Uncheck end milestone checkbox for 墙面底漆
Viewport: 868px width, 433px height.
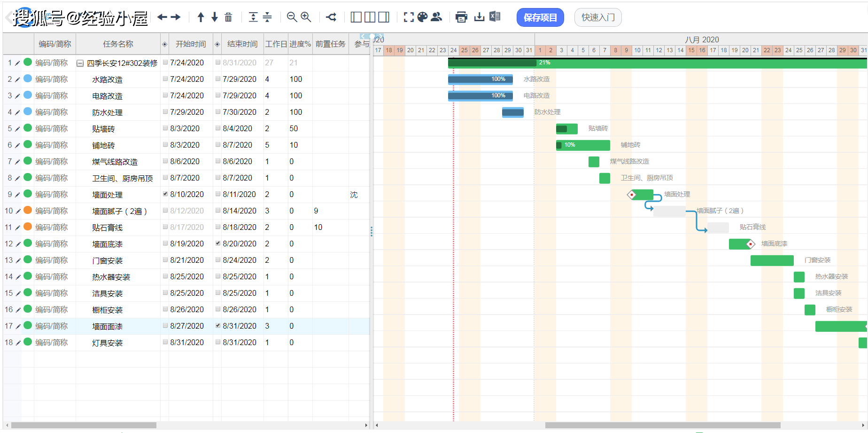(x=218, y=243)
